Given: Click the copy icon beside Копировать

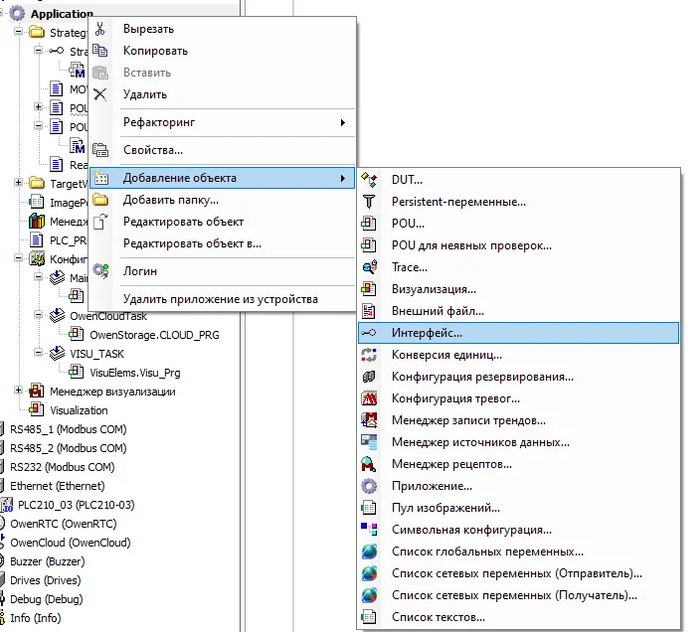Looking at the screenshot, I should (100, 50).
